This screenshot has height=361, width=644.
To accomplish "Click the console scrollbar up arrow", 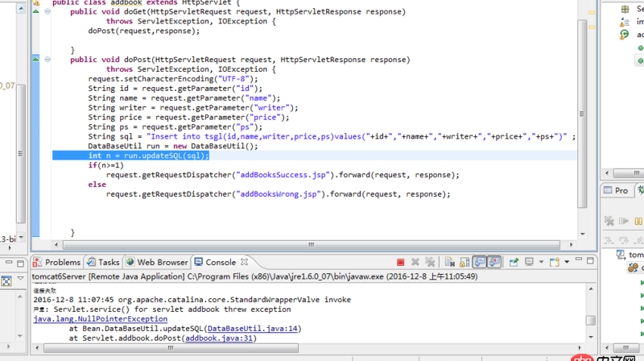I will point(591,289).
